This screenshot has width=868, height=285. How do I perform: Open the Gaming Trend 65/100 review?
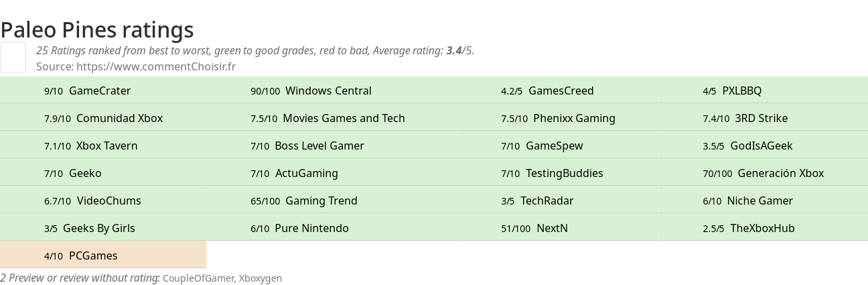pyautogui.click(x=304, y=201)
